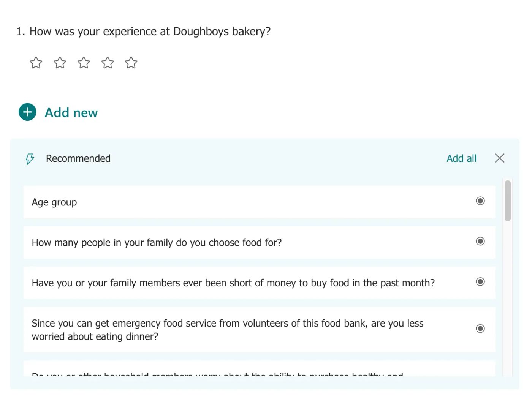Click the first rating star
This screenshot has height=406, width=532.
point(36,63)
